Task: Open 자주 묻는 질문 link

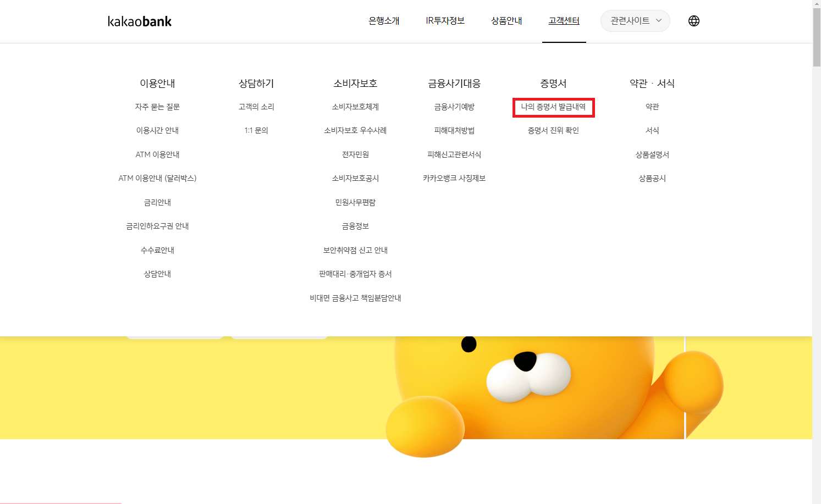Action: [157, 107]
